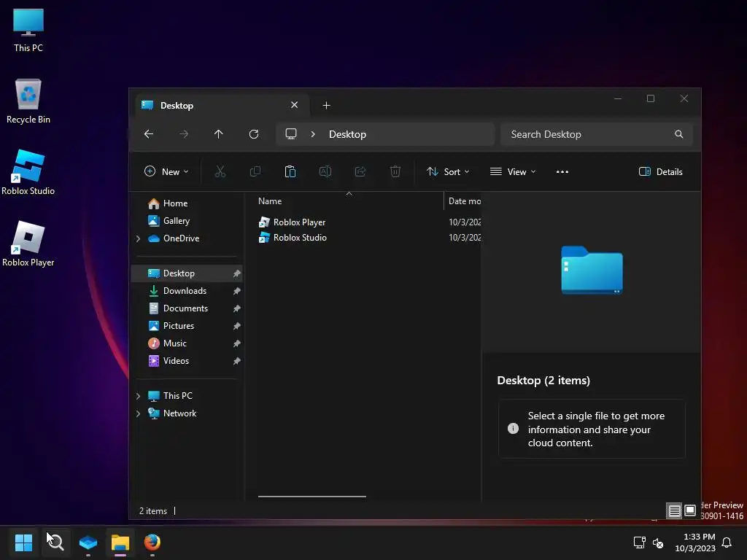The height and width of the screenshot is (560, 747).
Task: Unpin Desktop from quick access
Action: click(x=237, y=273)
